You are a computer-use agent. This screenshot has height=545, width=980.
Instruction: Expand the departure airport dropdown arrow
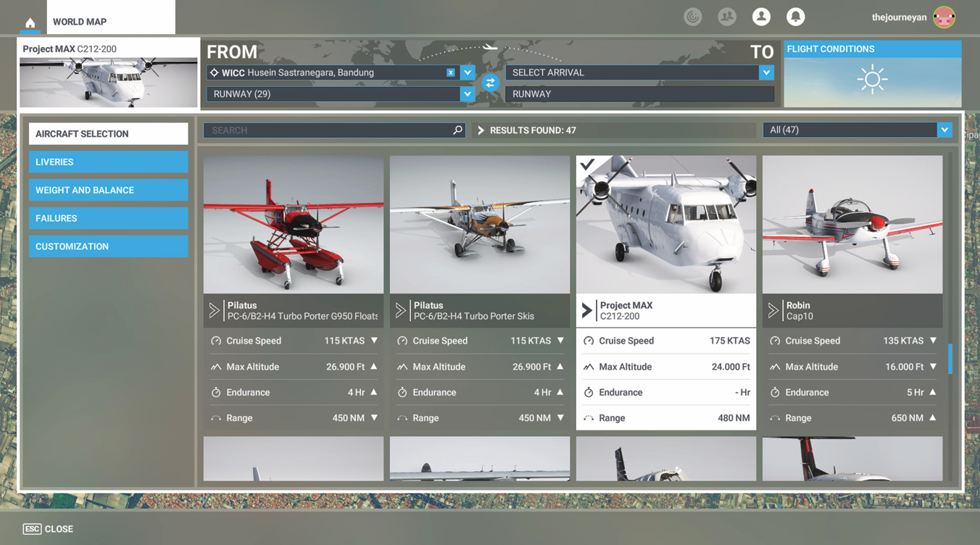click(x=468, y=72)
